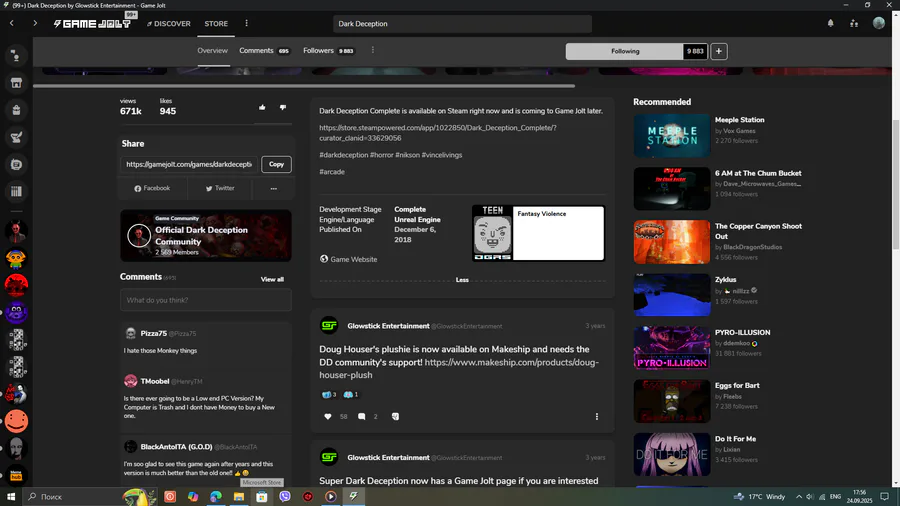Open File Explorer from the taskbar
This screenshot has height=506, width=900.
coord(239,497)
